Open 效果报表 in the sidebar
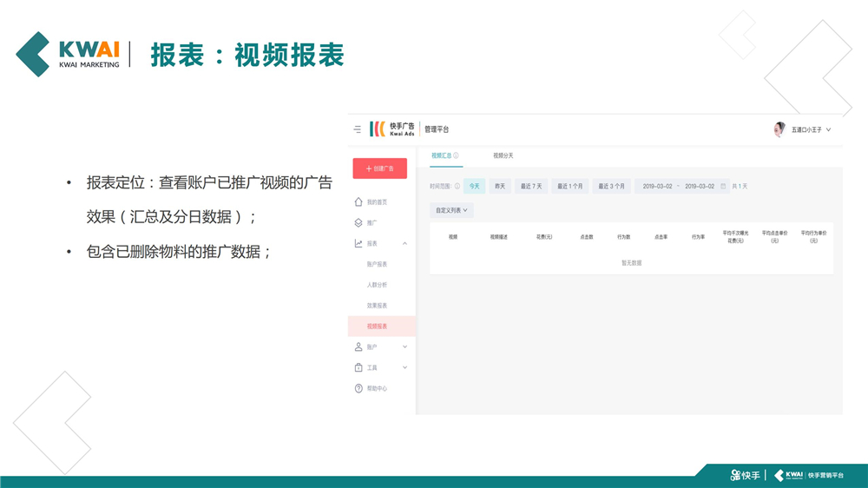The width and height of the screenshot is (868, 488). pyautogui.click(x=377, y=306)
